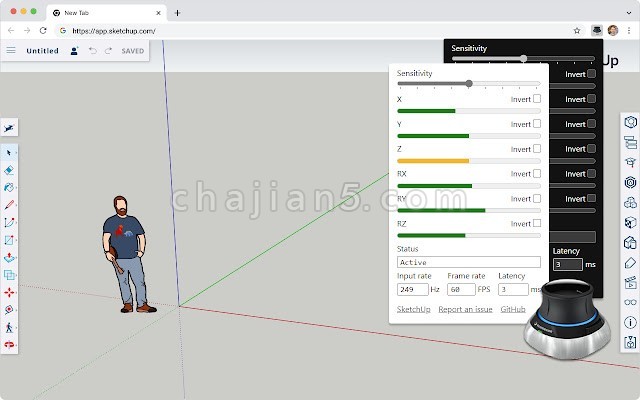
Task: Tick the topmost Invert checkbox in dark popup
Action: [x=591, y=73]
